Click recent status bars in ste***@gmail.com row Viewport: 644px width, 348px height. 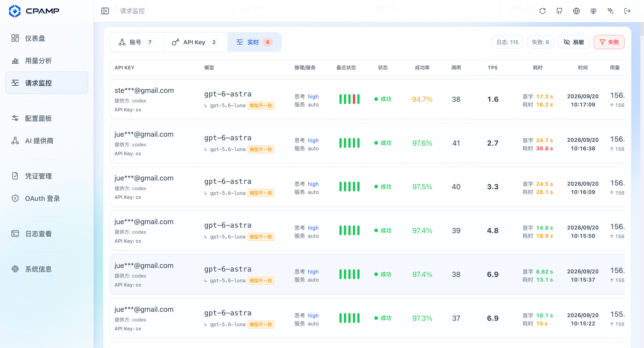tap(349, 99)
